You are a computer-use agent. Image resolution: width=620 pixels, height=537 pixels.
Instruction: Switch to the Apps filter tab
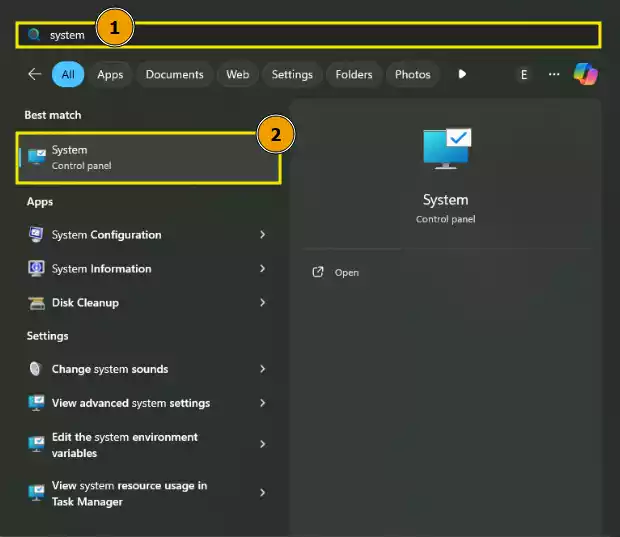(x=110, y=74)
